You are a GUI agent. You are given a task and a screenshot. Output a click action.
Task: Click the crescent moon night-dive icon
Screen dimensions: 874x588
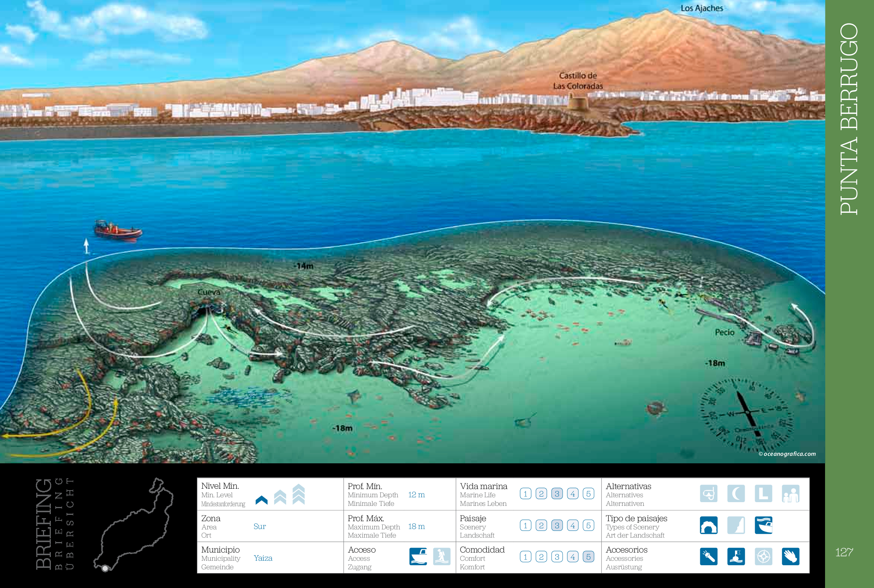(735, 494)
